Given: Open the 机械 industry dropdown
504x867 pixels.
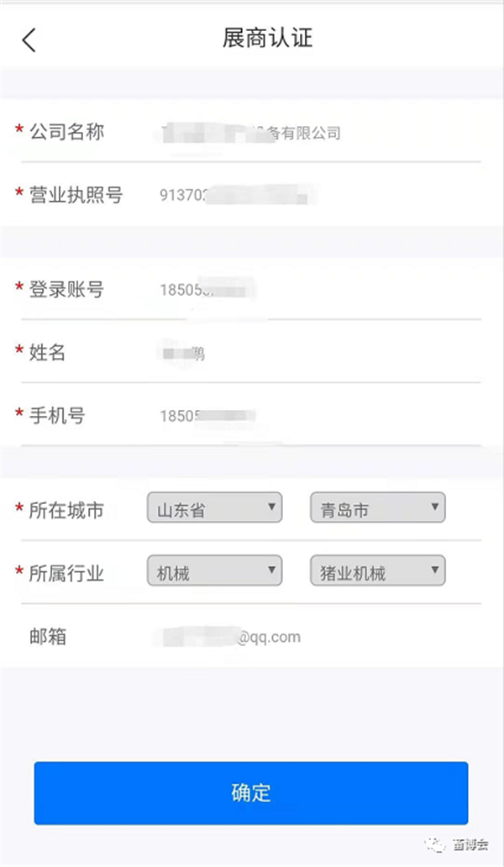Looking at the screenshot, I should coord(214,572).
